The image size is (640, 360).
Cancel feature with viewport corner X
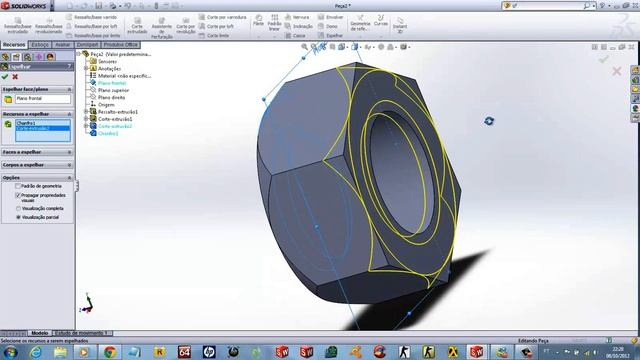pos(617,71)
